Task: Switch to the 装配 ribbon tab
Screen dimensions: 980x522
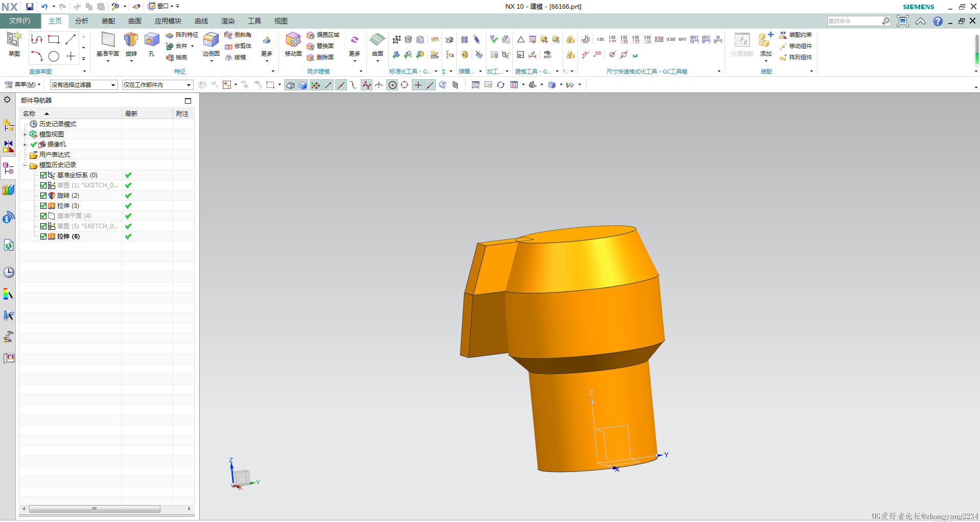Action: point(108,21)
